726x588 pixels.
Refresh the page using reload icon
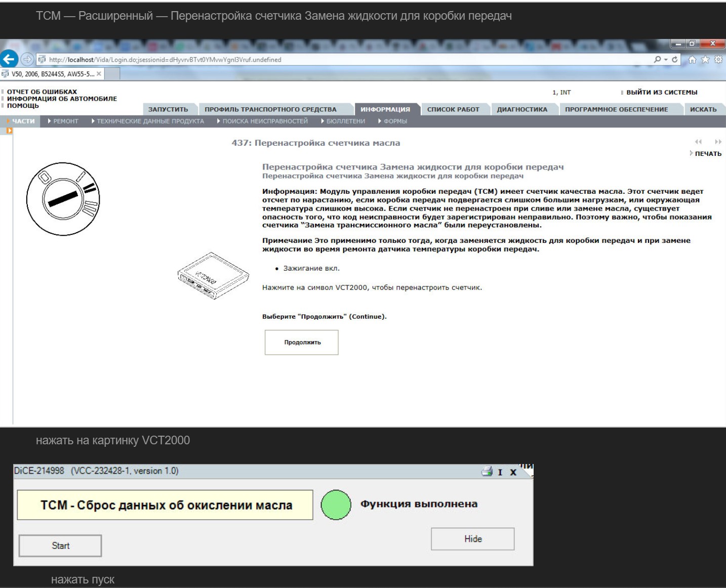pyautogui.click(x=674, y=60)
